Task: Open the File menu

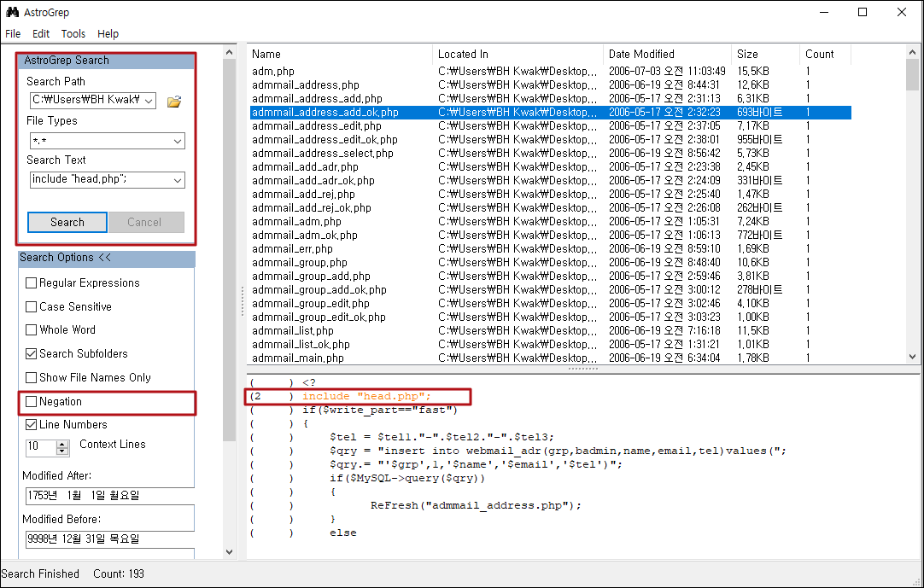Action: click(13, 33)
